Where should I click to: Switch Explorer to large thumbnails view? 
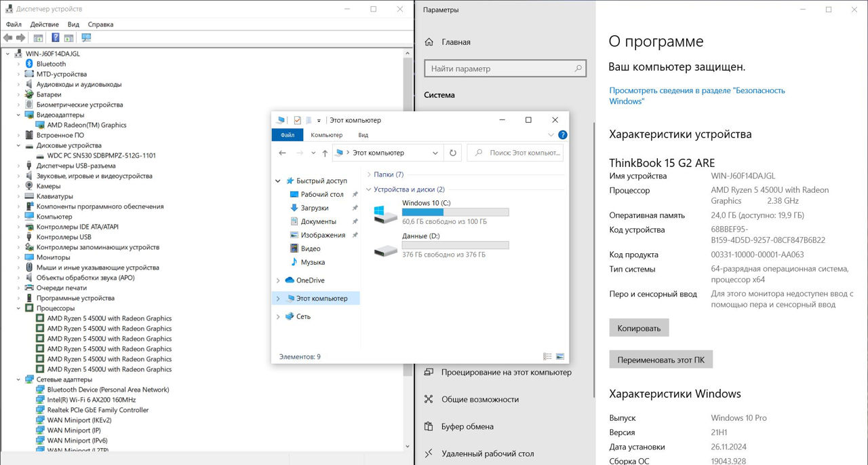point(560,356)
